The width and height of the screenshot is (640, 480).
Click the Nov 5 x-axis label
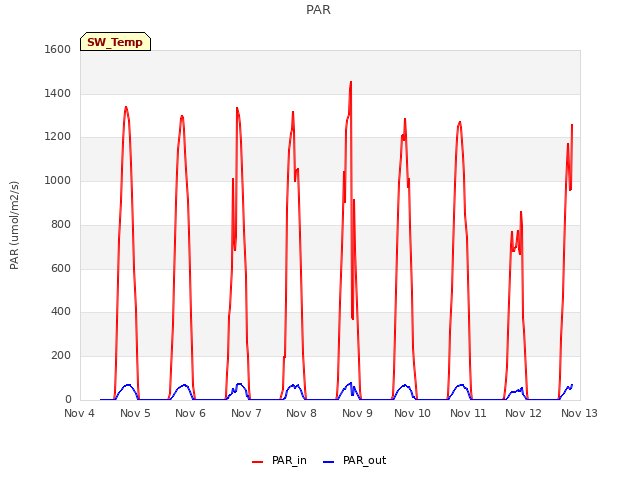(135, 413)
